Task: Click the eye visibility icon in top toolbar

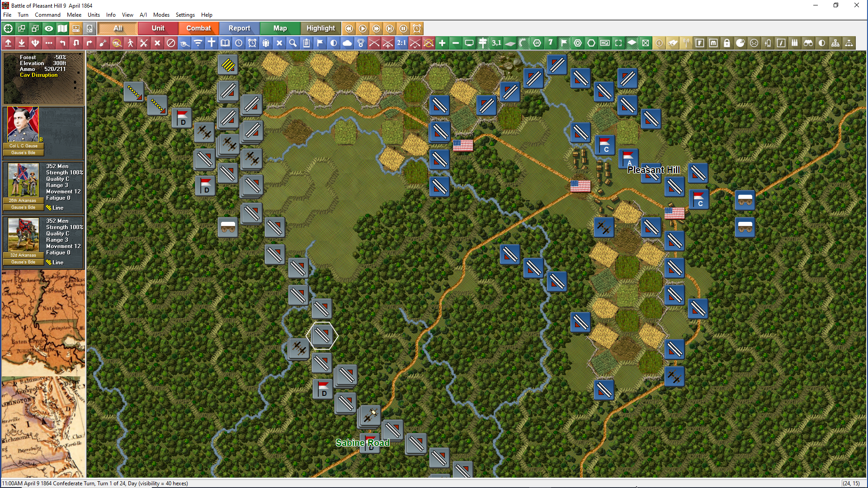Action: tap(49, 28)
